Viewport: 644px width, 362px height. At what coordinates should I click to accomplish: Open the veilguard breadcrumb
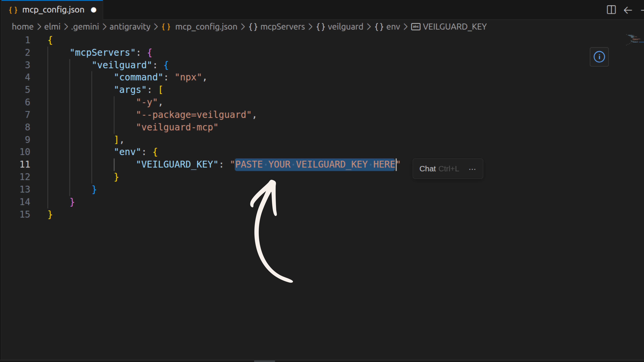[345, 27]
